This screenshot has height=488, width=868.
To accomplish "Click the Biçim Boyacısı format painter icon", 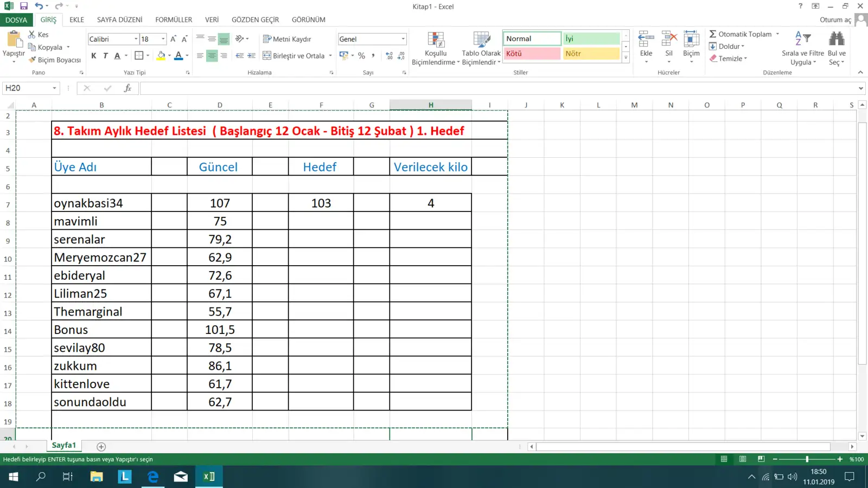I will pyautogui.click(x=33, y=60).
